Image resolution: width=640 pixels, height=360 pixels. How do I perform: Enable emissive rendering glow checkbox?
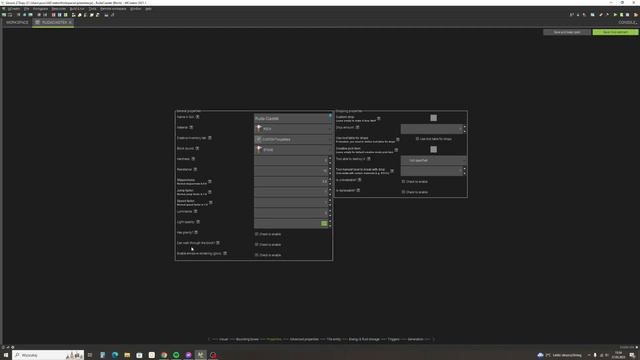click(257, 255)
